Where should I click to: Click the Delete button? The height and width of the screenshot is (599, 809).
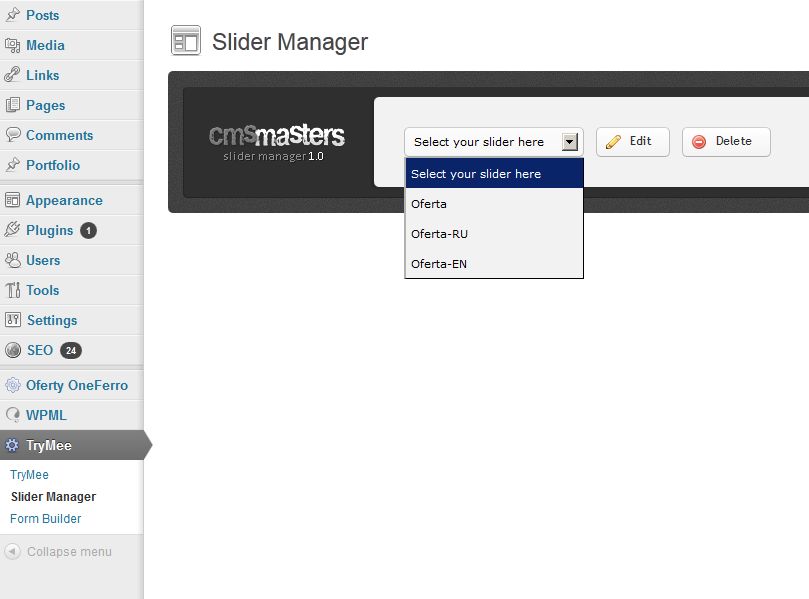[x=726, y=142]
